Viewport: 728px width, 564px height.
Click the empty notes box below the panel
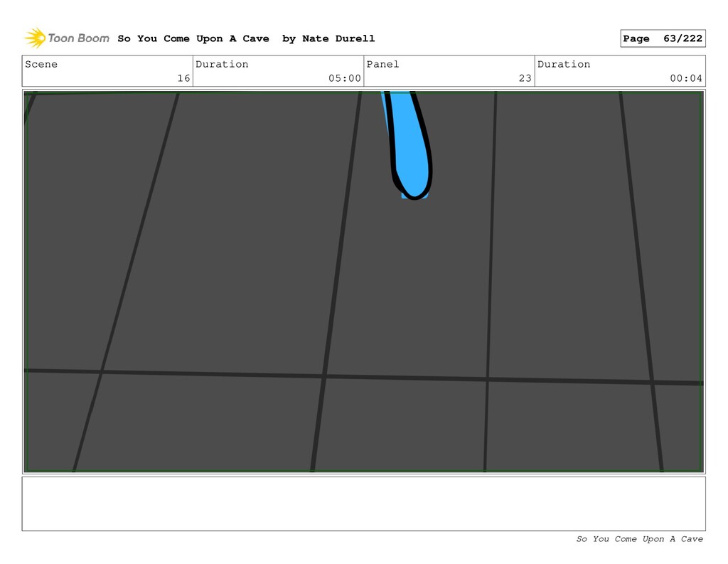363,504
